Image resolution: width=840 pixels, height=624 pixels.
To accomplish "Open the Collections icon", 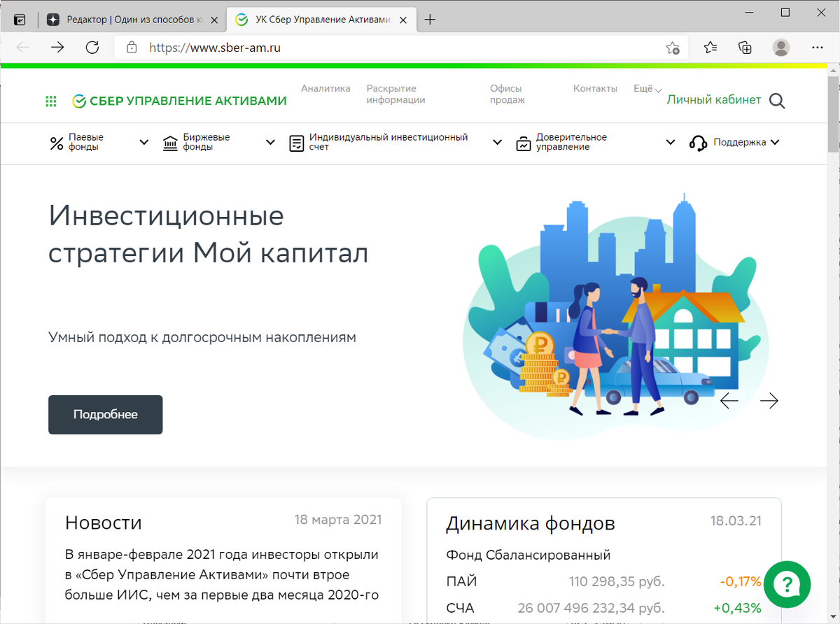I will 745,48.
